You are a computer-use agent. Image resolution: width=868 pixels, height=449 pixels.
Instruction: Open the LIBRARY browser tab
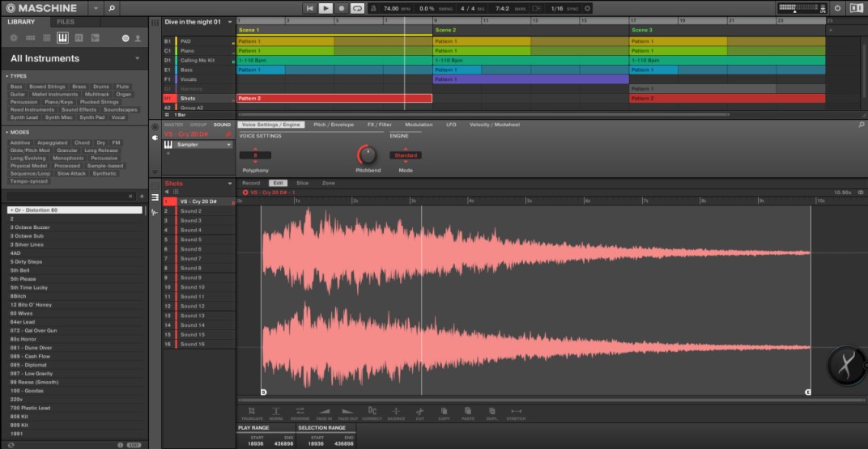(21, 22)
